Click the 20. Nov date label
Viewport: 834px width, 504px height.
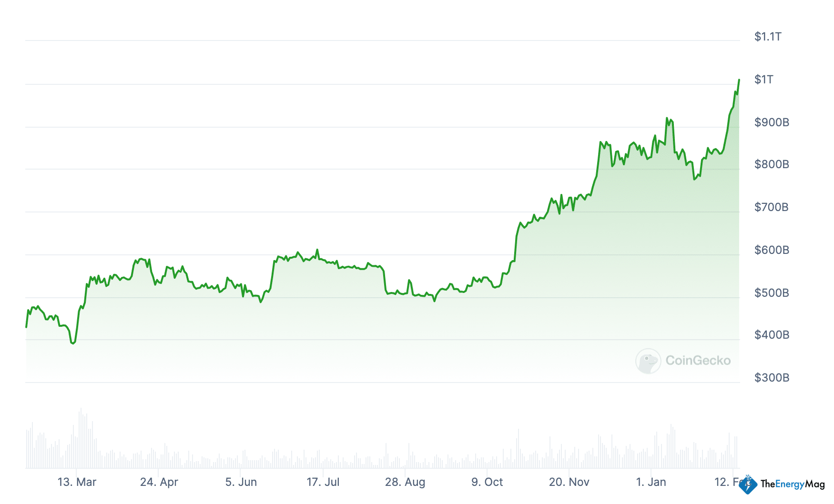point(569,482)
